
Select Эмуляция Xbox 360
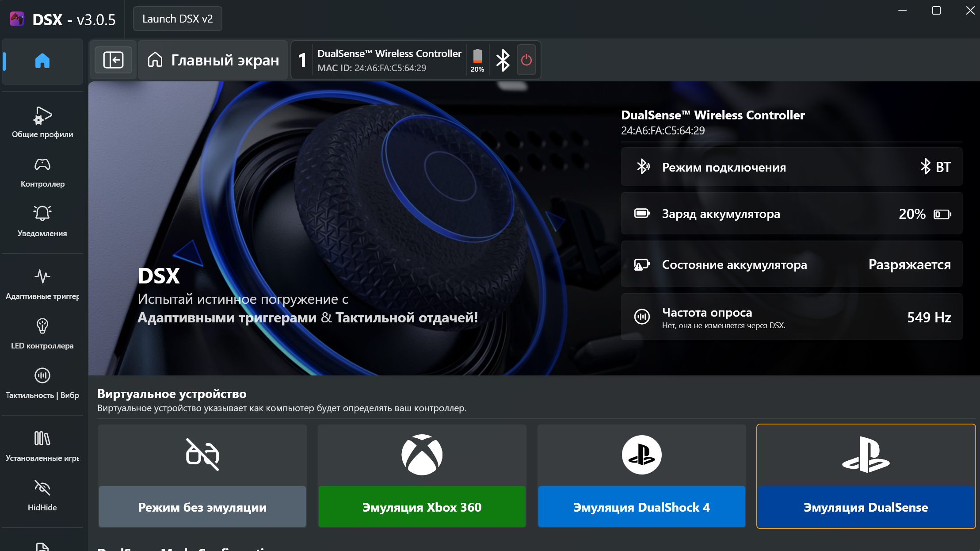422,507
